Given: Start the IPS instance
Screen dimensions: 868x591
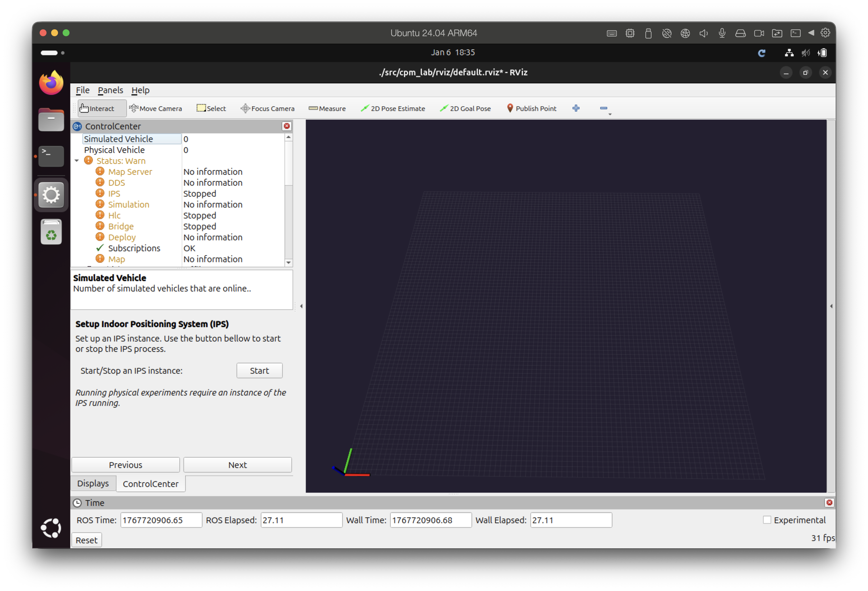Looking at the screenshot, I should (x=259, y=371).
